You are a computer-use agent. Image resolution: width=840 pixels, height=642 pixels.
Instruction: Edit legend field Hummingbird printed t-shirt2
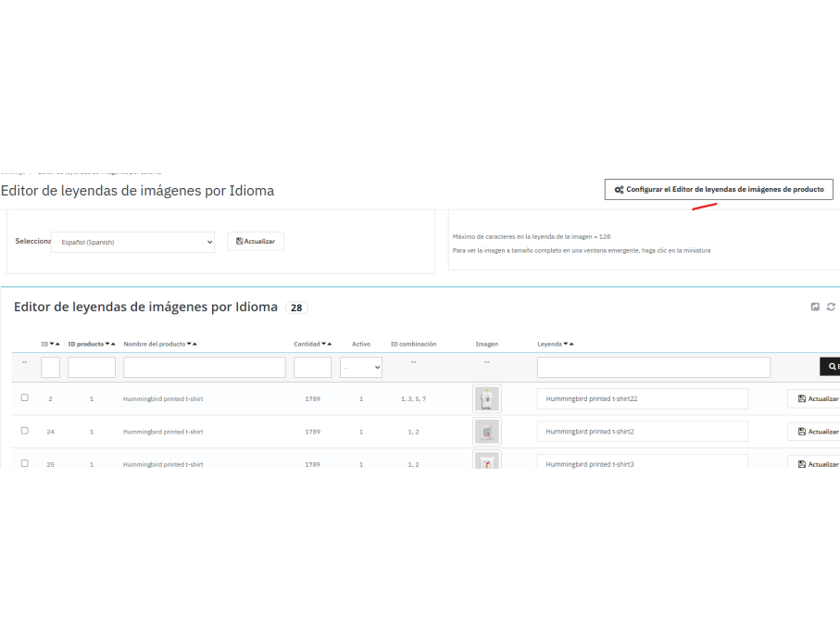(643, 432)
